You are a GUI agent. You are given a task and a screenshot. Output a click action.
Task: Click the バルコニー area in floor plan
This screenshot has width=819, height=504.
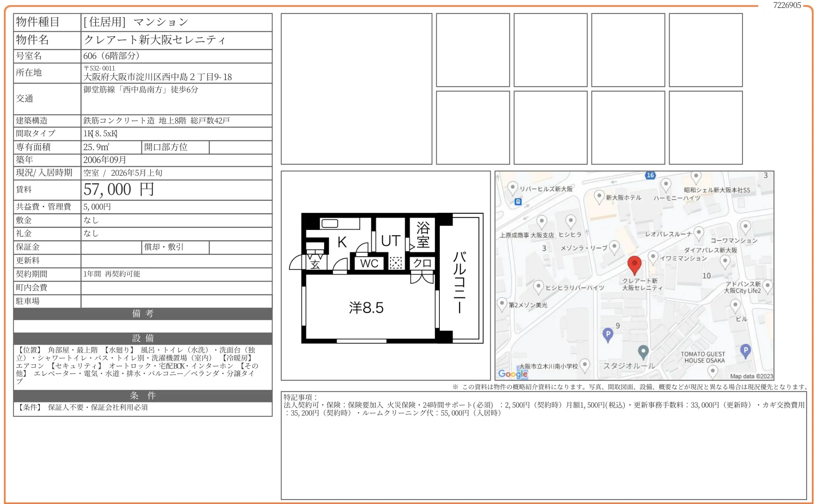coord(459,281)
